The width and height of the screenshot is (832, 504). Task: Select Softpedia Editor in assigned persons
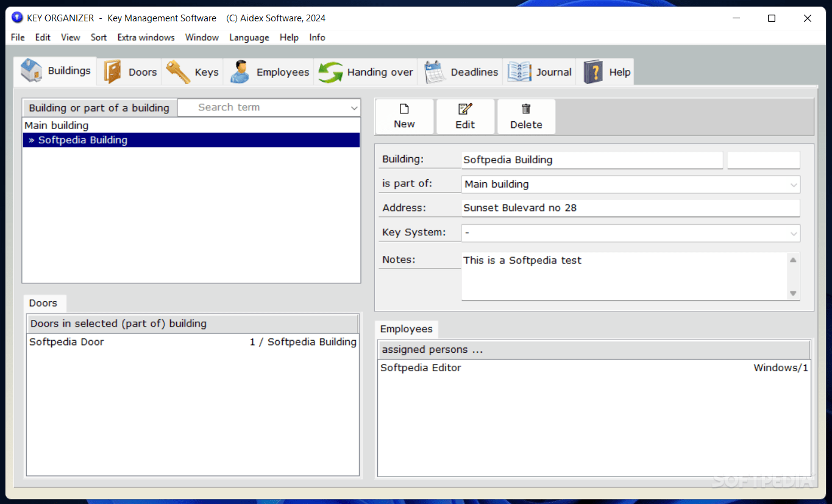pyautogui.click(x=421, y=367)
